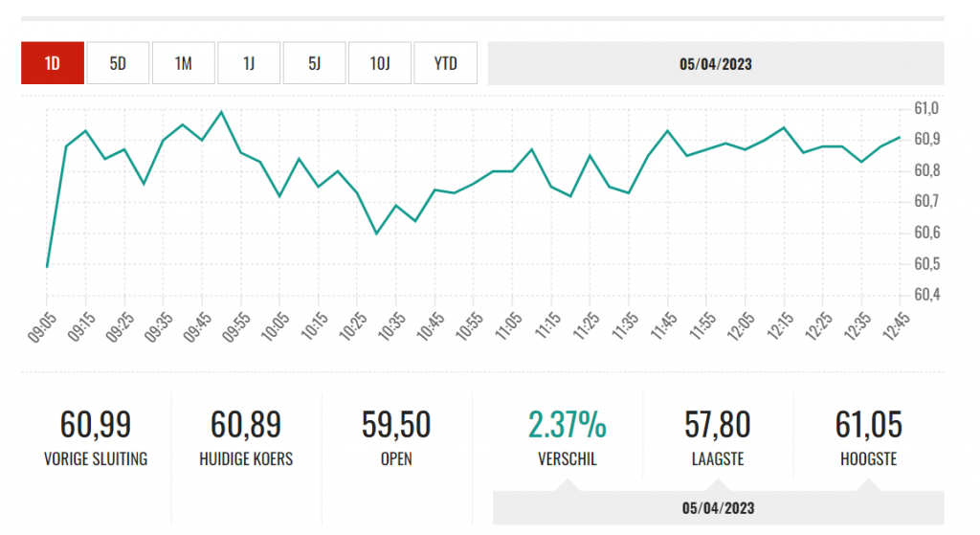Viewport: 980px width, 535px height.
Task: Select the 1D time range tab
Action: click(x=53, y=63)
